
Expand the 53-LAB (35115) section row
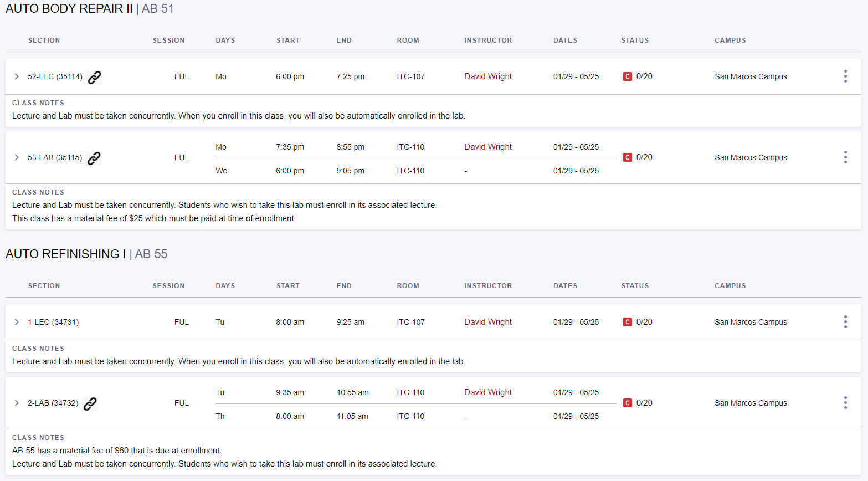pos(17,157)
